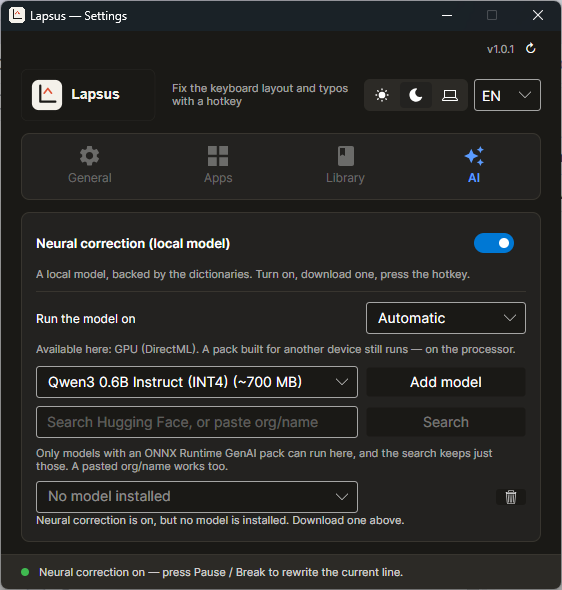Screen dimensions: 562x590
Task: Click the refresh icon next to v1.0.1
Action: coord(530,48)
